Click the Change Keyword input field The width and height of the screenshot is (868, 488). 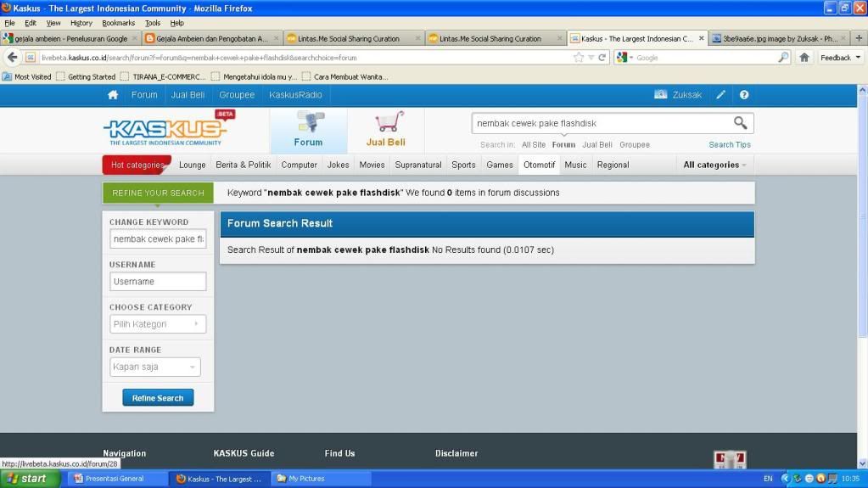tap(158, 238)
